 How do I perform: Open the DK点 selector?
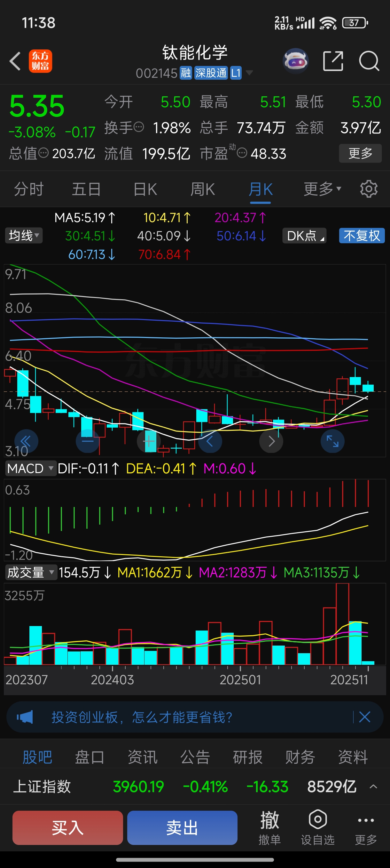[x=304, y=236]
